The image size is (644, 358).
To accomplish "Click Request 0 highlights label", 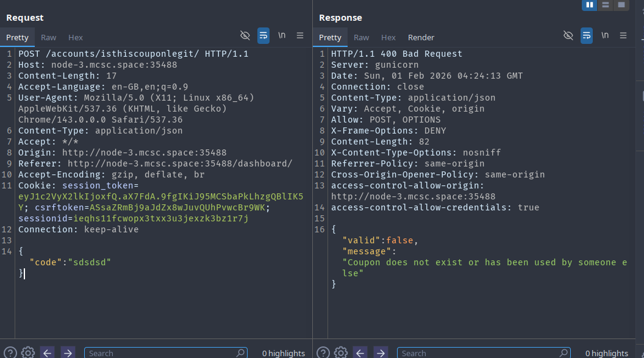I will (x=284, y=353).
